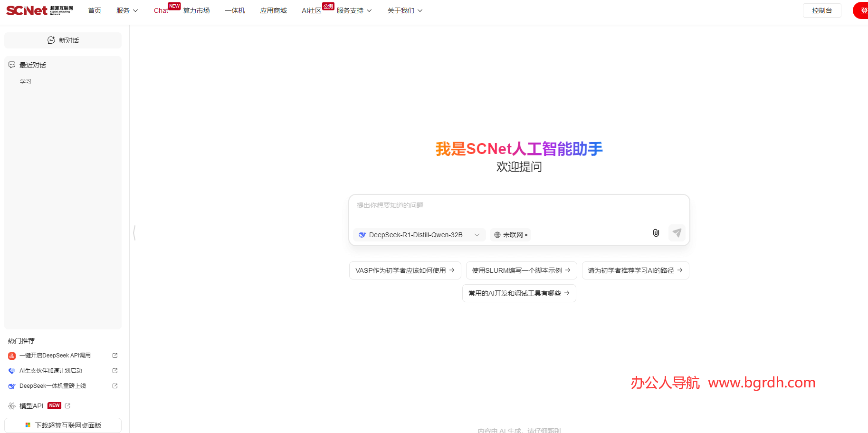Viewport: 868px width, 433px height.
Task: Open 应用商城 in navigation
Action: pyautogui.click(x=273, y=10)
